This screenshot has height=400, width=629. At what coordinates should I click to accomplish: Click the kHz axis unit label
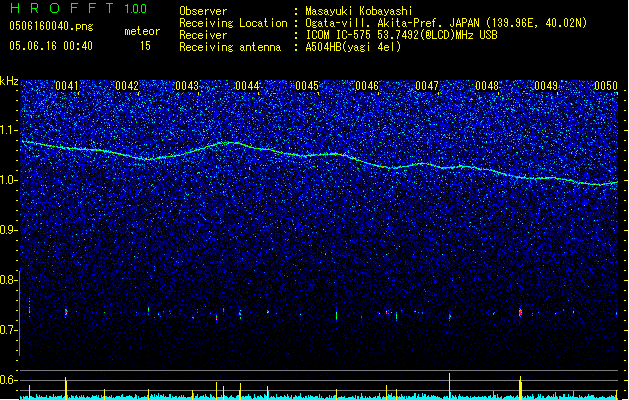point(9,81)
